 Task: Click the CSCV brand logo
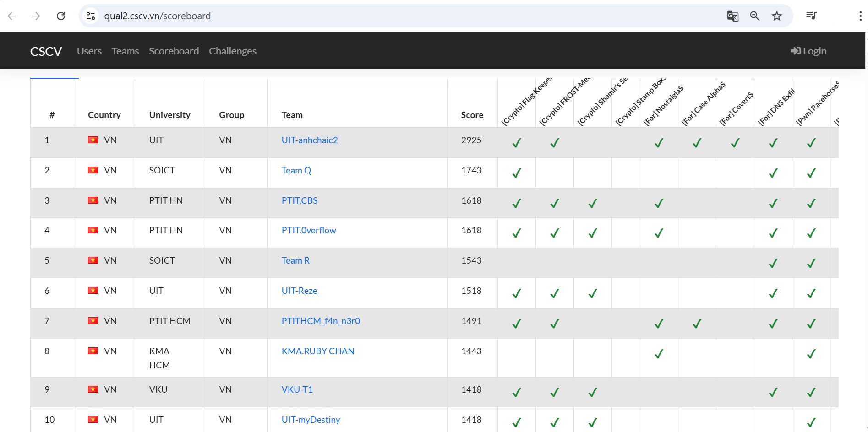click(46, 51)
